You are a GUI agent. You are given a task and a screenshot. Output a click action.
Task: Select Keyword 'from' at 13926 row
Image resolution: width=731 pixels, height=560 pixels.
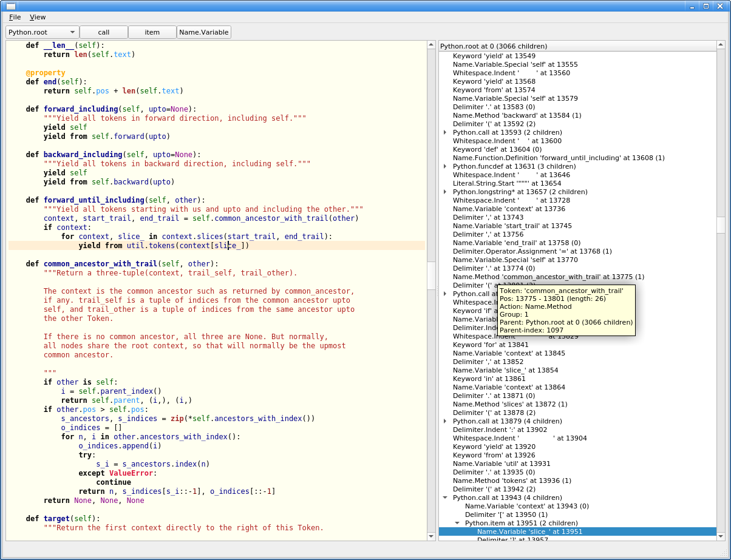click(577, 455)
